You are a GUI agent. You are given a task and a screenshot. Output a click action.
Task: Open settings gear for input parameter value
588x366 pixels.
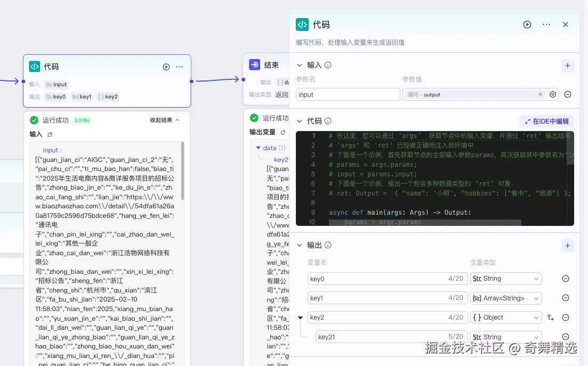pyautogui.click(x=553, y=94)
